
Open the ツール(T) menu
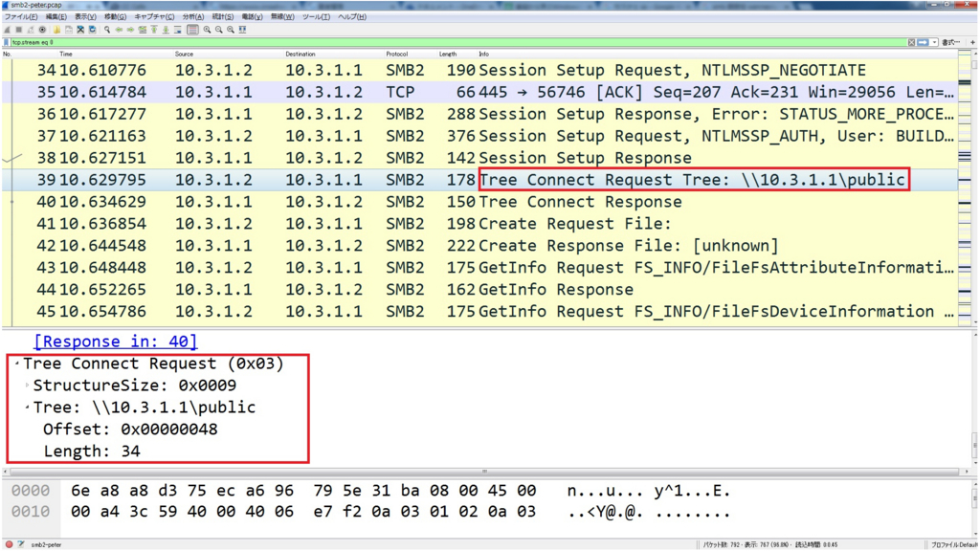316,17
